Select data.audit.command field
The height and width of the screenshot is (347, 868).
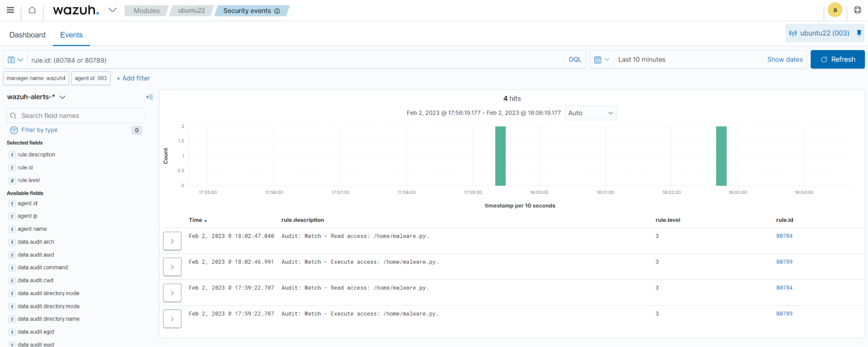(x=43, y=267)
